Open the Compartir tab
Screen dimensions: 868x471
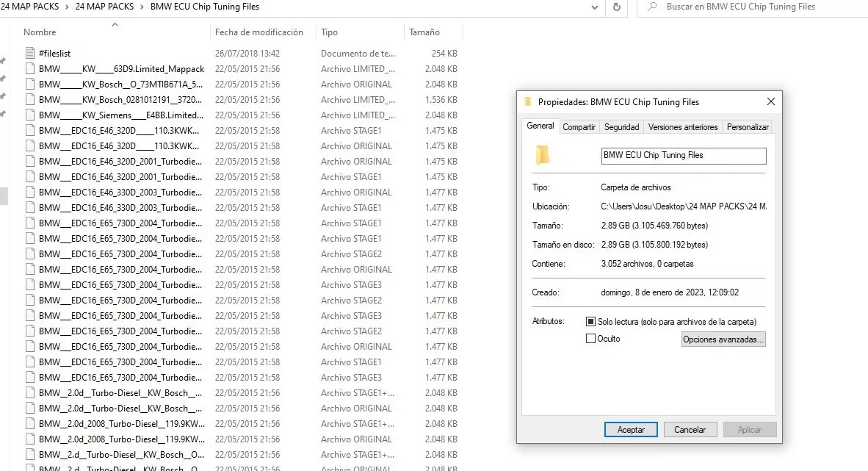[579, 127]
